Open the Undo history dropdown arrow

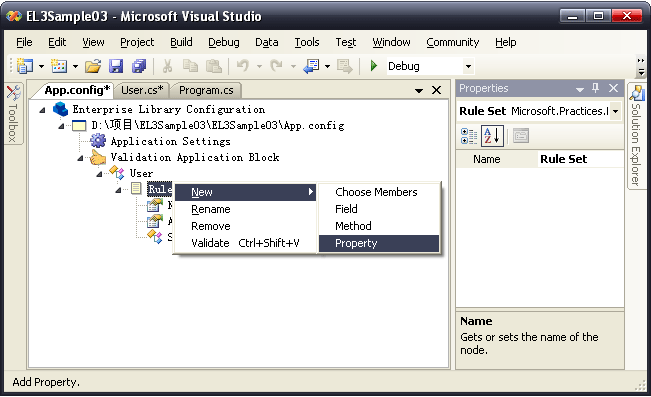pos(259,66)
